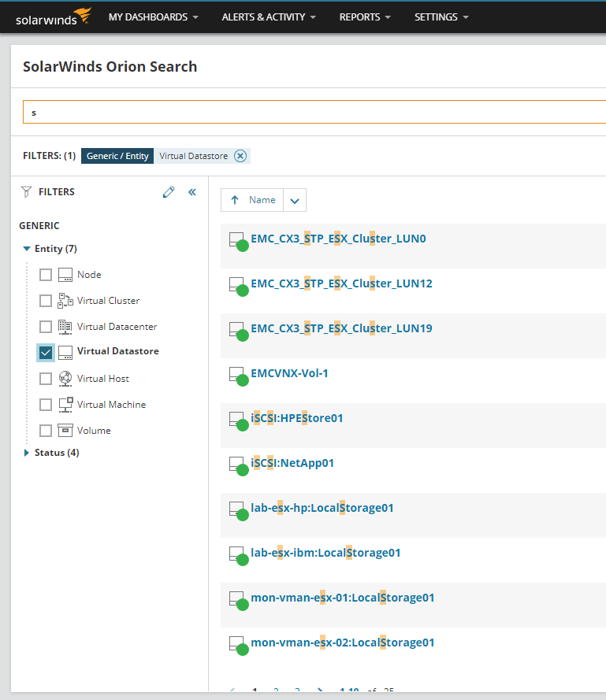The height and width of the screenshot is (700, 606).
Task: Open the Alerts & Activity menu
Action: 269,17
